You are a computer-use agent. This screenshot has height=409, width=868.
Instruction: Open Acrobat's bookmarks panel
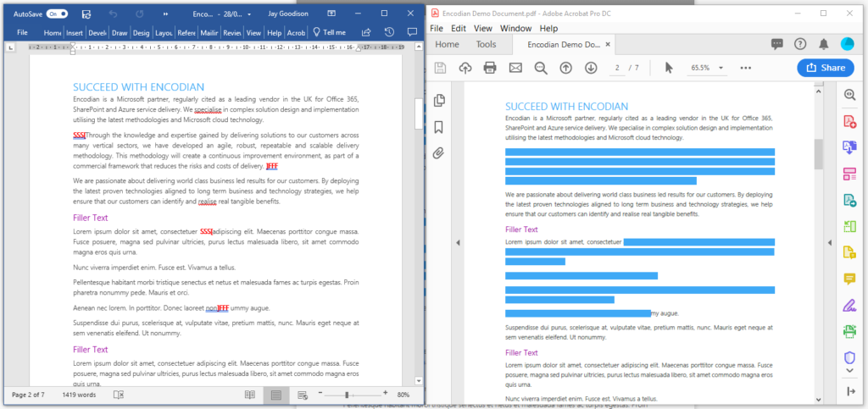point(439,127)
